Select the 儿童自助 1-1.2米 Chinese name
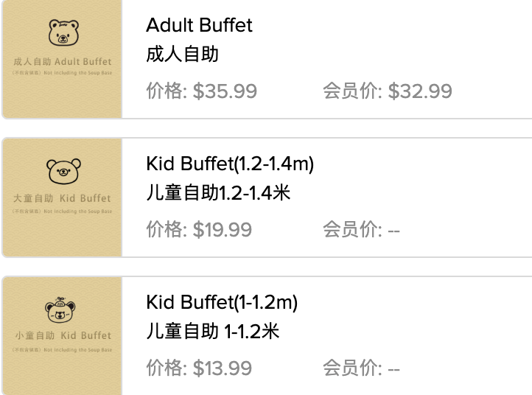This screenshot has width=532, height=395. 213,331
